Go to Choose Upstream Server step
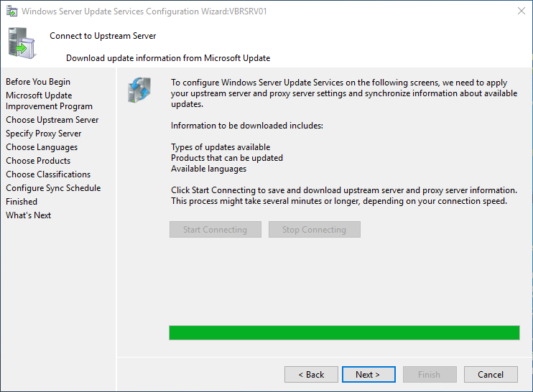Image resolution: width=533 pixels, height=392 pixels. 52,120
